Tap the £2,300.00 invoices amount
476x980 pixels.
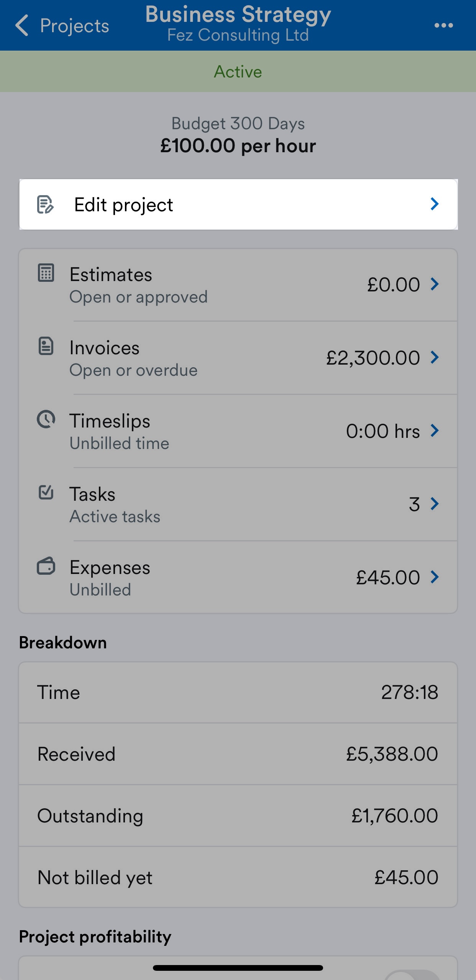(373, 358)
